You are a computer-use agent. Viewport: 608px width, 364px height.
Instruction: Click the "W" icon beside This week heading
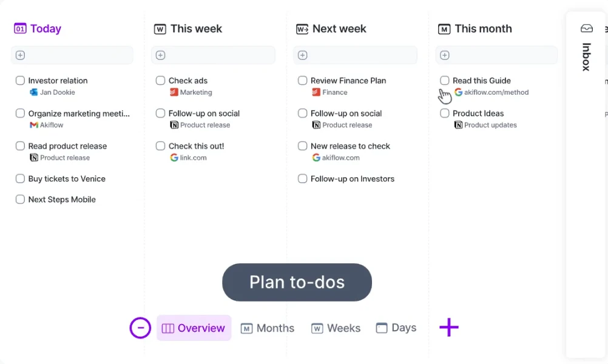(x=160, y=29)
